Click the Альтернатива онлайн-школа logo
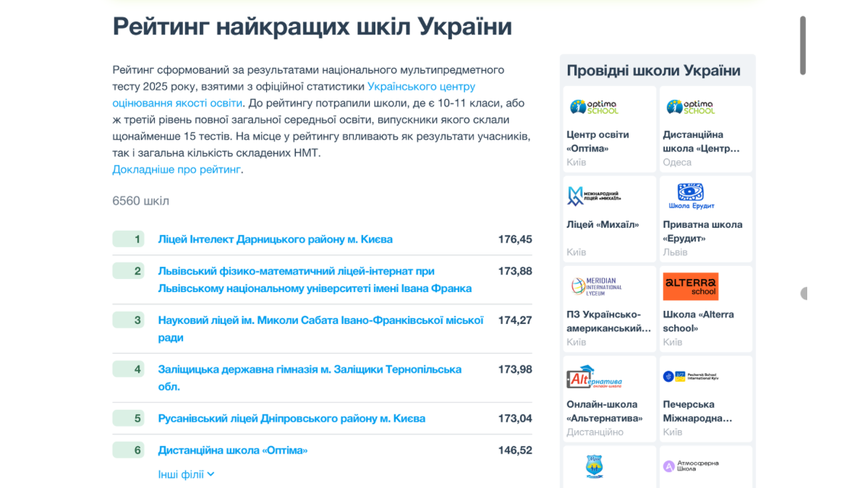Viewport: 868px width, 488px height. coord(594,377)
